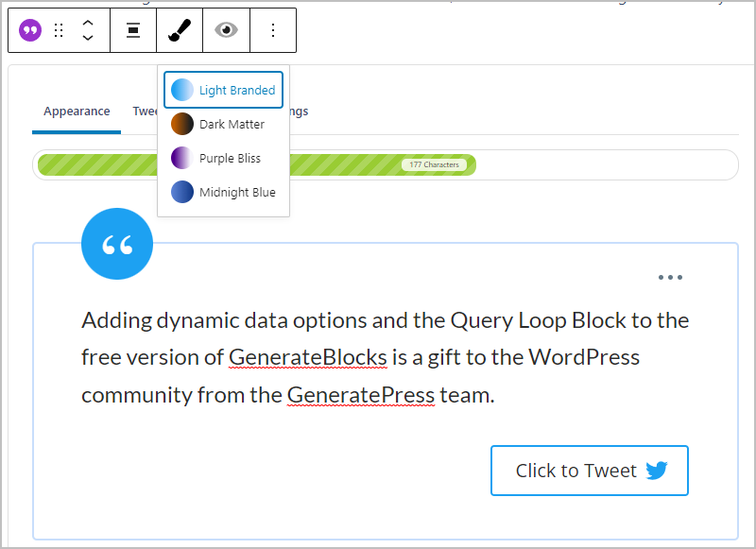
Task: Click the block drag handle dots
Action: 58,29
